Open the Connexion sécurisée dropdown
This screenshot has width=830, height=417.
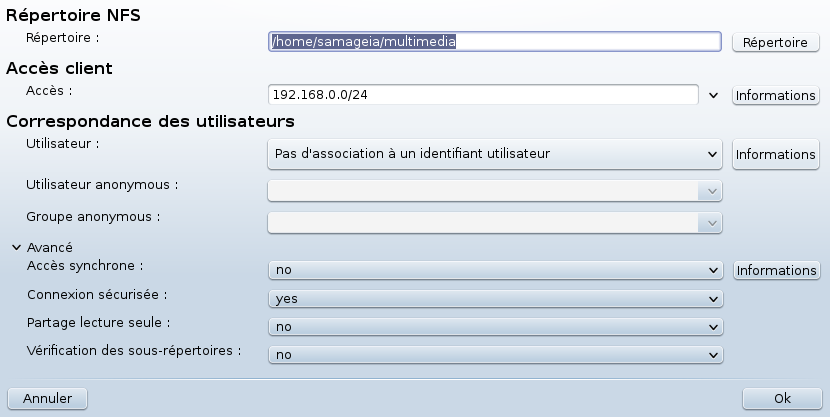pos(495,298)
